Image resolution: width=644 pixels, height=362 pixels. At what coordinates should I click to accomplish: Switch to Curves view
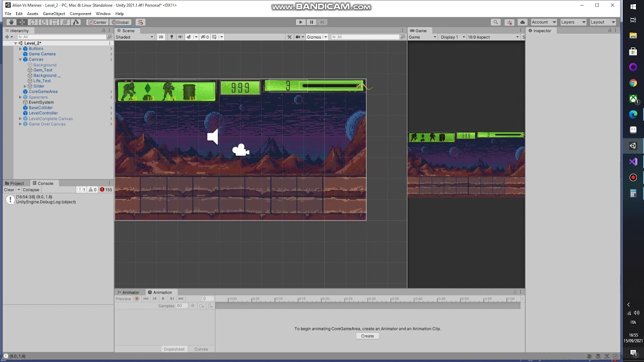click(201, 349)
